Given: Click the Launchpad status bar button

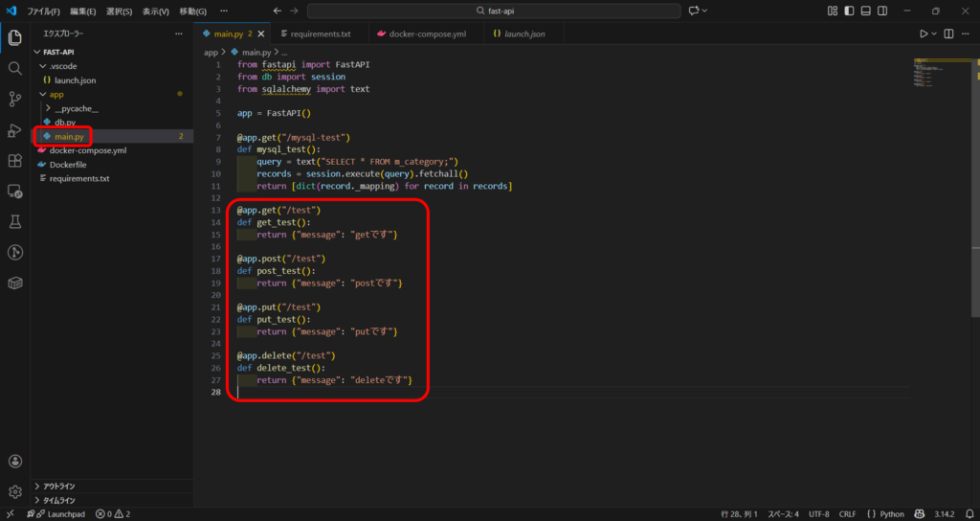Looking at the screenshot, I should click(x=57, y=513).
